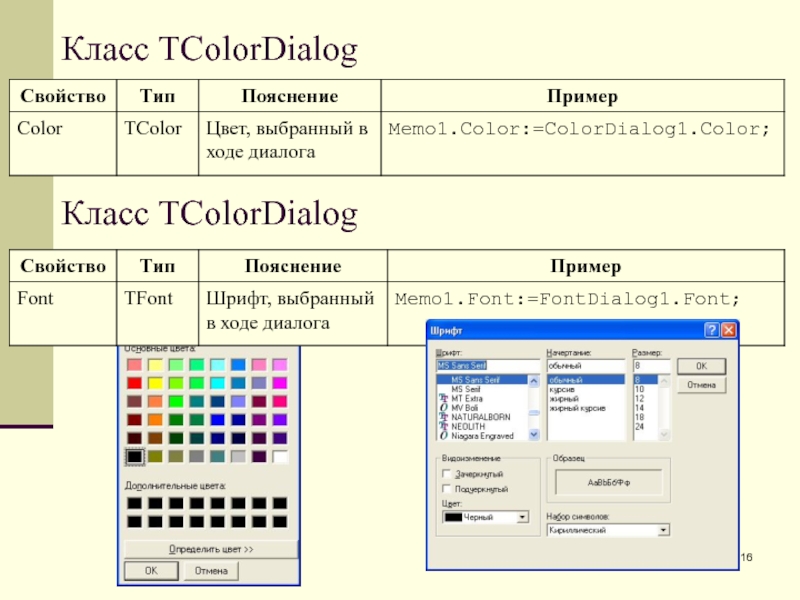The image size is (800, 600).
Task: Click the Шрифт font name input field
Action: click(487, 366)
